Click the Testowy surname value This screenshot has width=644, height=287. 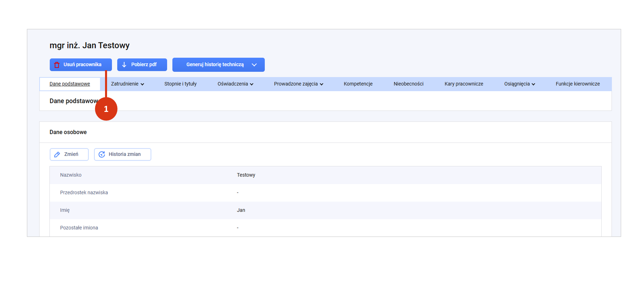[246, 175]
